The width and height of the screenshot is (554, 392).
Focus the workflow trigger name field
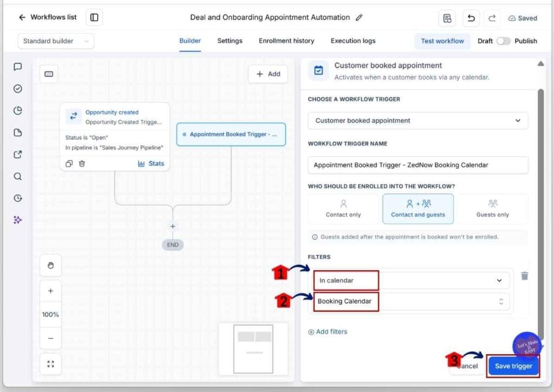[418, 165]
